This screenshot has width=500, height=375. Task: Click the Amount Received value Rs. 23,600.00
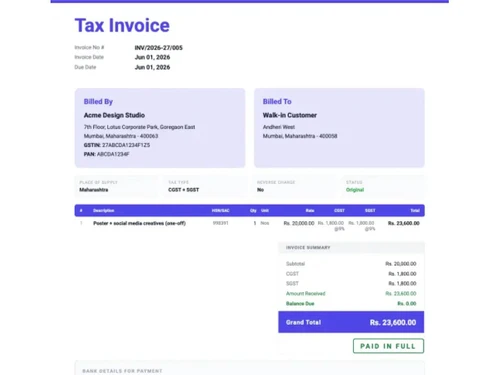tap(401, 294)
